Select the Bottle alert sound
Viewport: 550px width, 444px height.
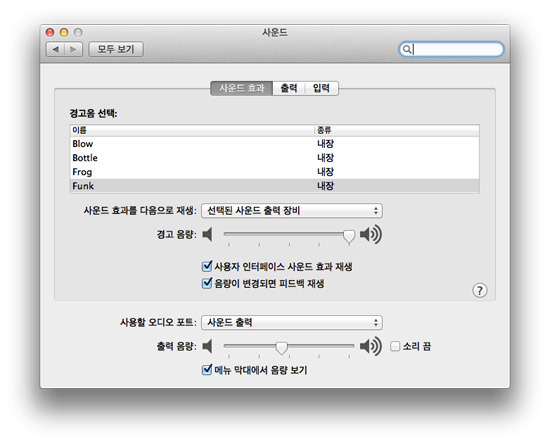pos(274,158)
